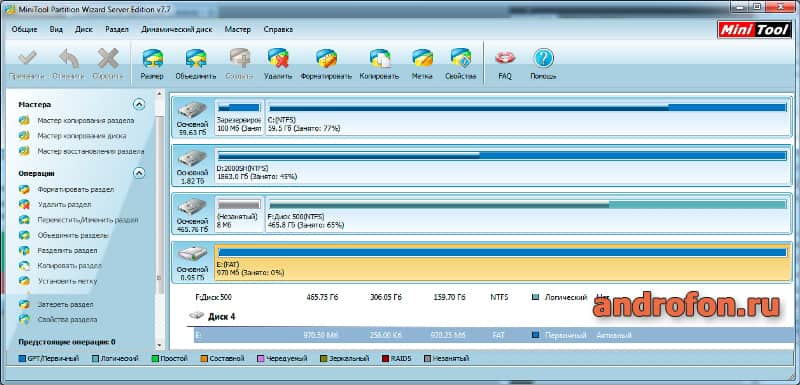Click the greyed Применить checkmark icon
The image size is (800, 385).
(x=27, y=58)
